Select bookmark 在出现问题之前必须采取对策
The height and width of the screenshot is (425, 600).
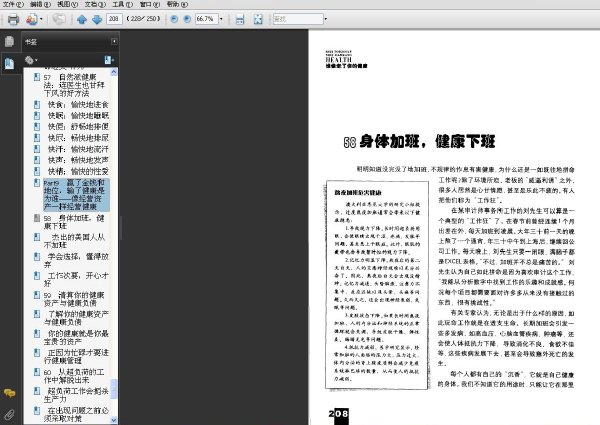click(x=76, y=414)
